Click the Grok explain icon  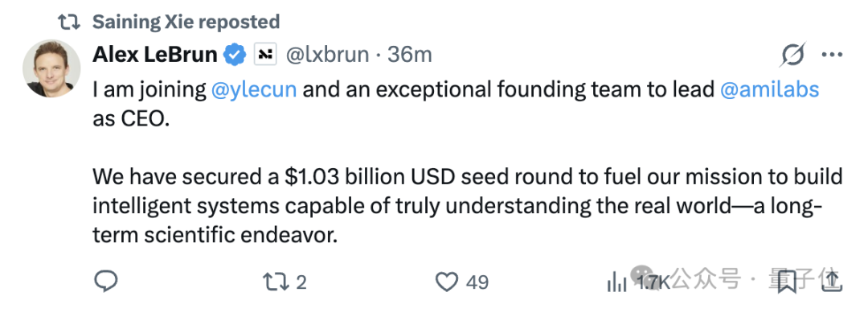click(x=792, y=55)
